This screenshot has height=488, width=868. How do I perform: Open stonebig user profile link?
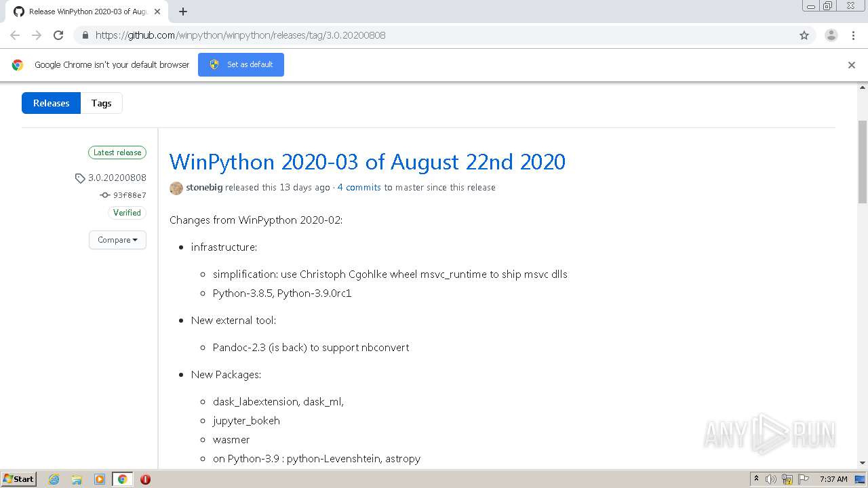[x=204, y=187]
